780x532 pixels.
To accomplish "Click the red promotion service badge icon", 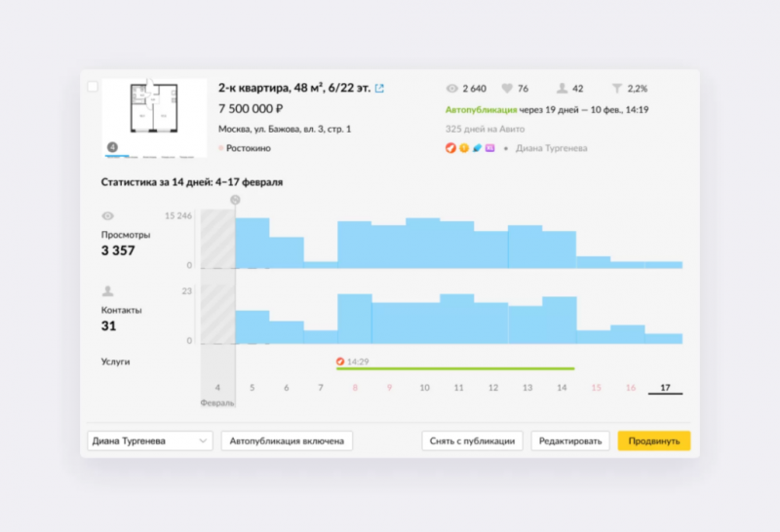I will pos(449,148).
